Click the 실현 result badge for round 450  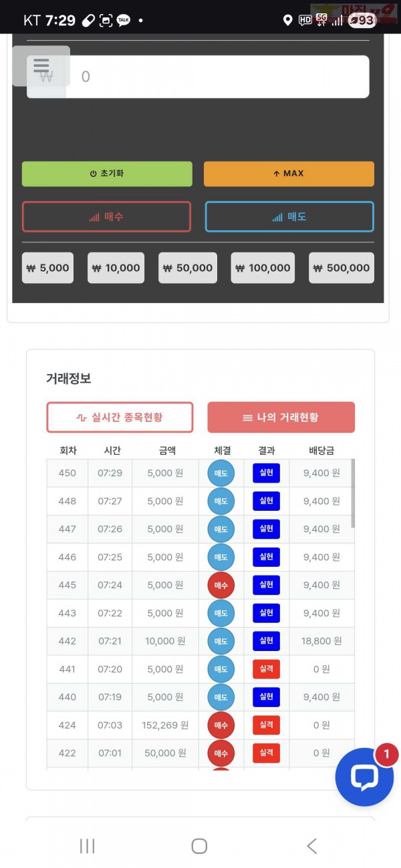pyautogui.click(x=266, y=473)
